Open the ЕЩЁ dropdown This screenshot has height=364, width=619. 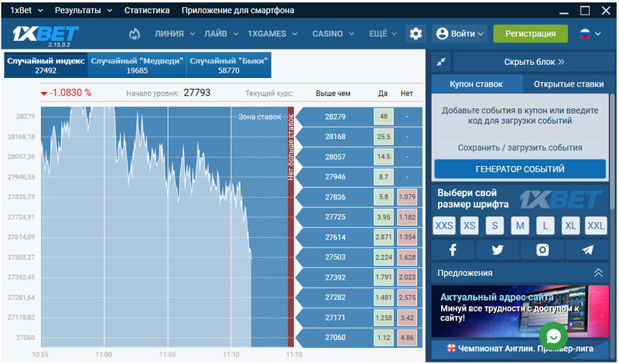(383, 34)
